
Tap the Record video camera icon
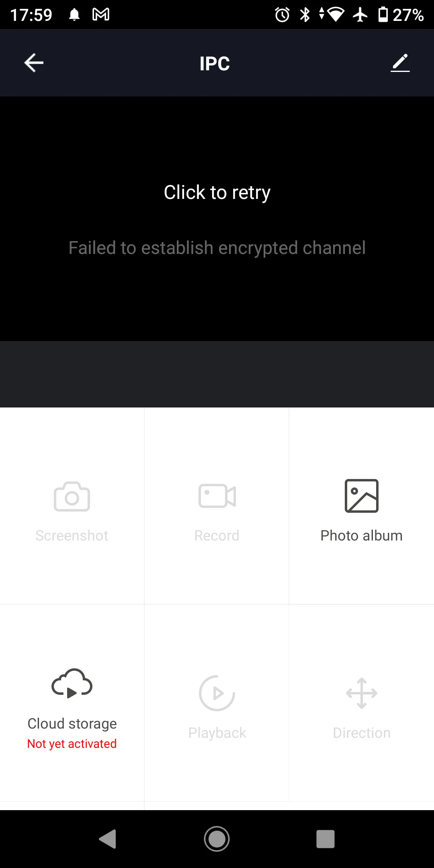point(217,496)
